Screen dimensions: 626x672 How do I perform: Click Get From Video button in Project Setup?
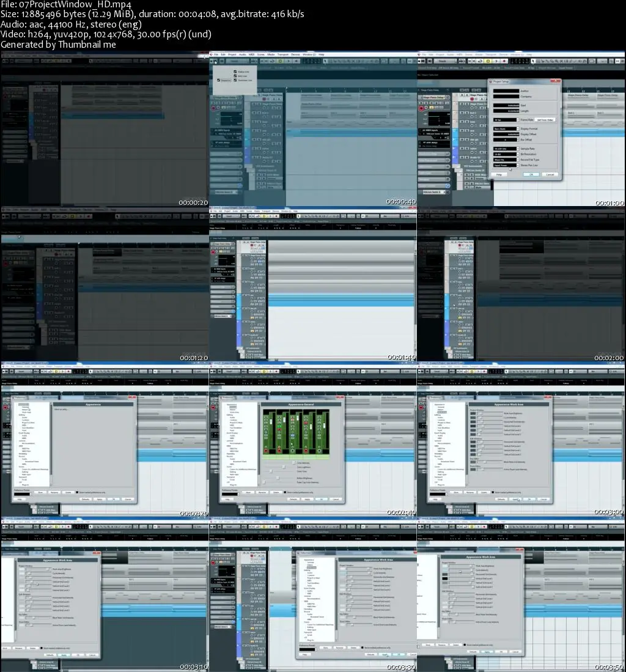(545, 120)
